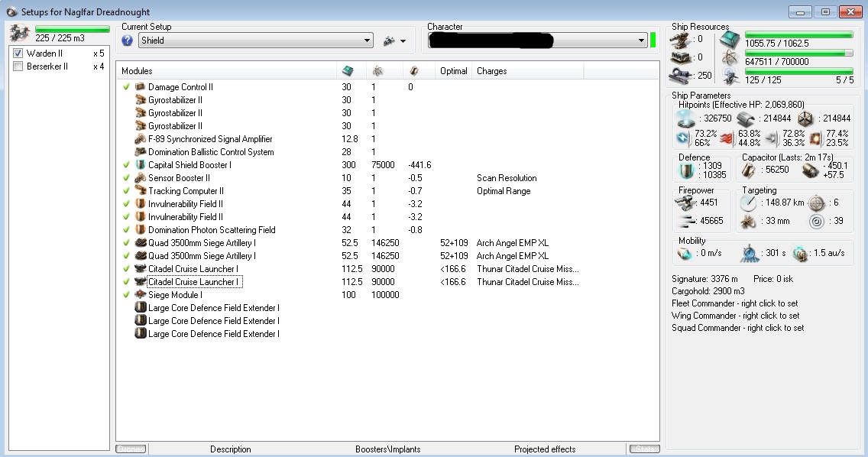The width and height of the screenshot is (868, 457).
Task: Toggle Tracking Computer II active checkmark
Action: (126, 190)
